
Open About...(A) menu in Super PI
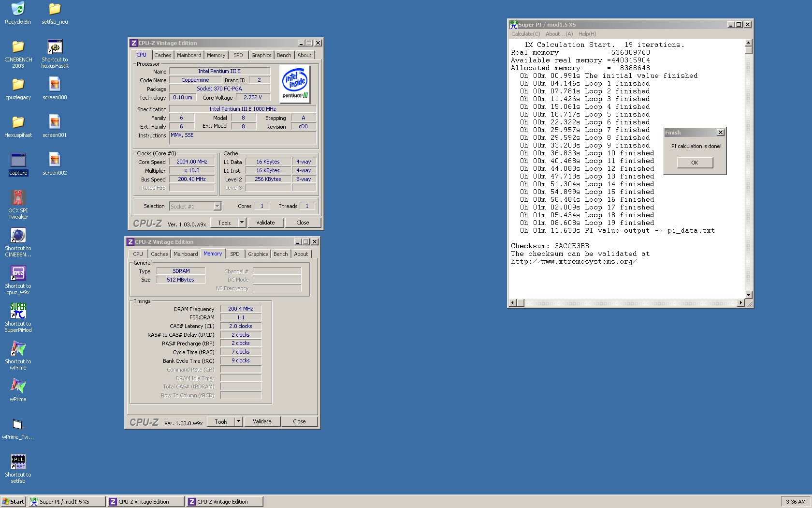pos(559,34)
